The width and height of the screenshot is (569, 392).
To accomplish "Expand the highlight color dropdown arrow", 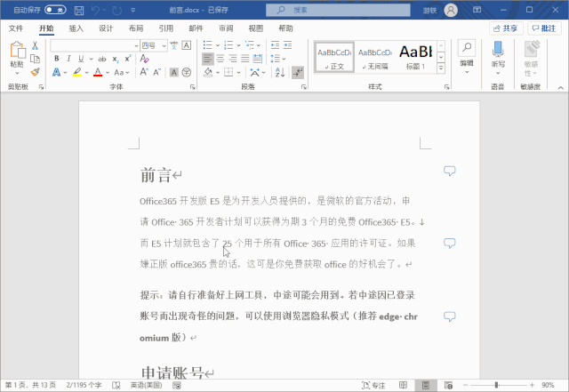I will [x=87, y=73].
